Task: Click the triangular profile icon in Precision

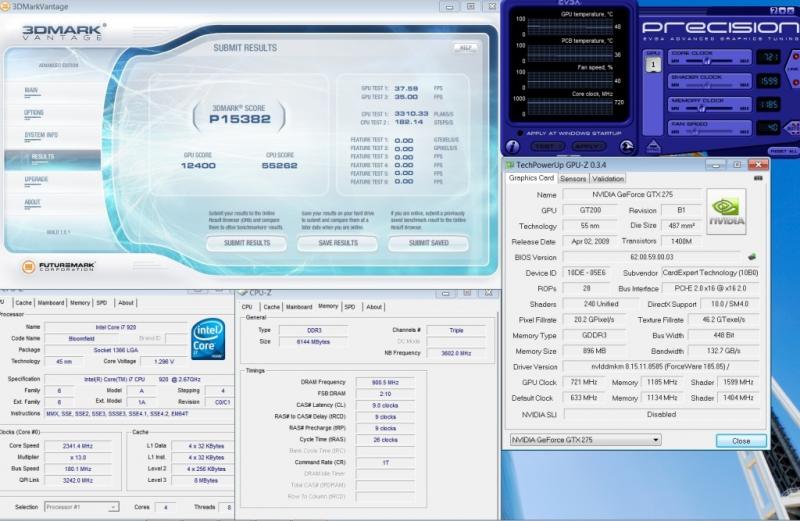Action: (654, 147)
